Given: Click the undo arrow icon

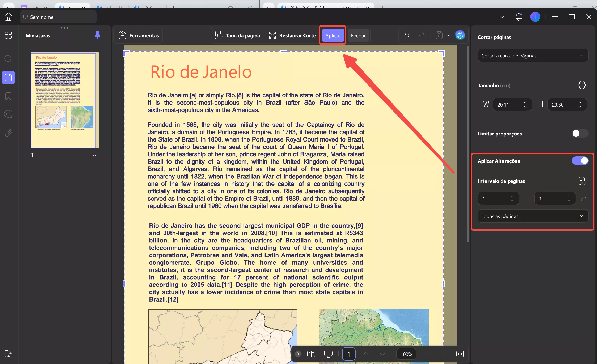Looking at the screenshot, I should tap(407, 35).
